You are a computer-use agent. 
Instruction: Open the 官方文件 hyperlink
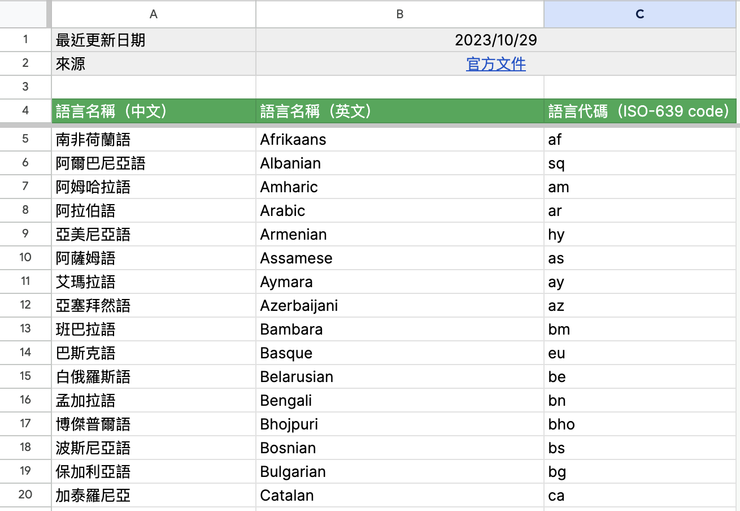(496, 64)
